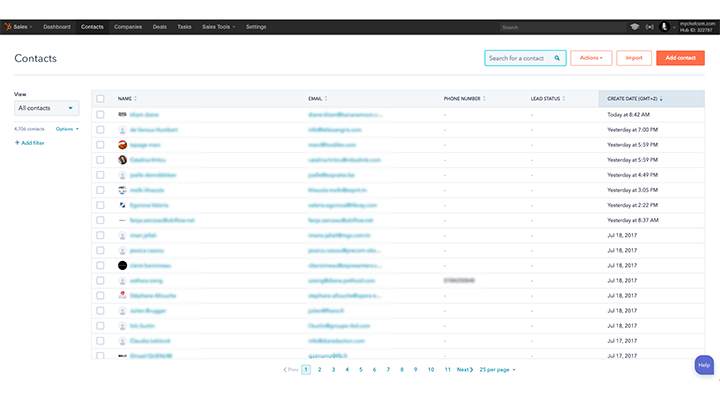Click the Prev pagination link
Viewport: 720px width, 400px height.
pyautogui.click(x=291, y=370)
